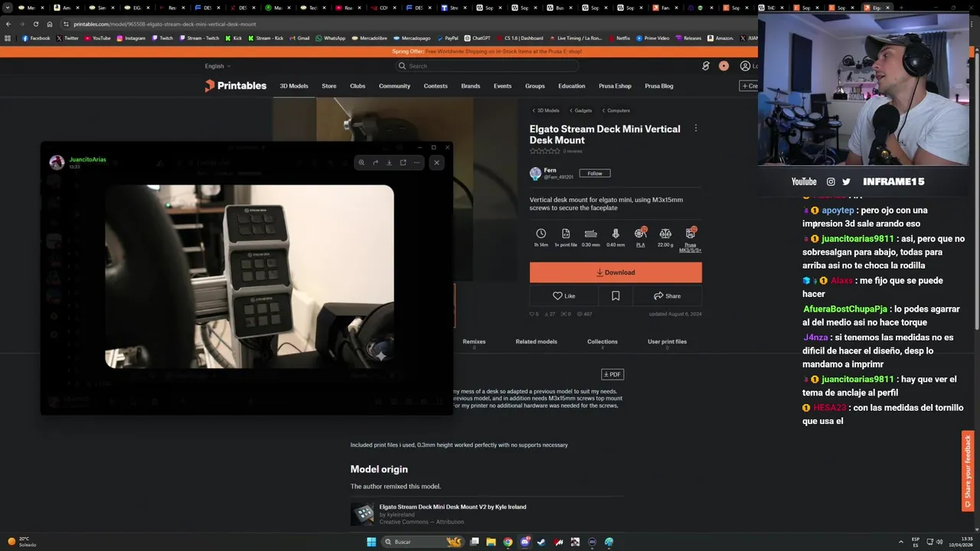
Task: Click the zoom icon in image viewer toolbar
Action: tap(361, 162)
